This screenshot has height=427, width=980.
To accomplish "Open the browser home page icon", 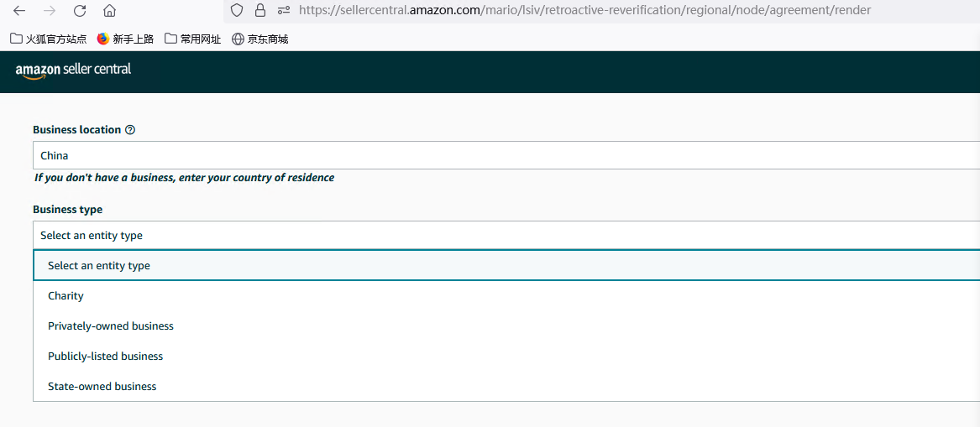I will click(x=109, y=11).
